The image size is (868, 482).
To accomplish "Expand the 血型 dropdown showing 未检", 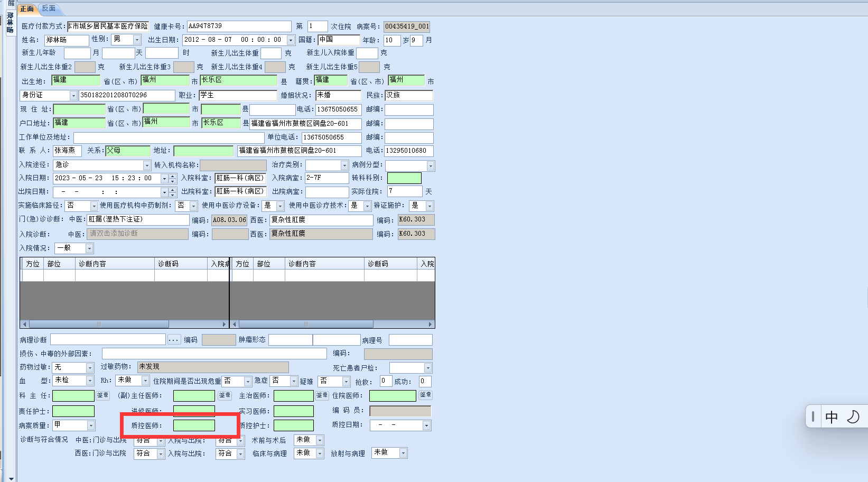I will [90, 381].
